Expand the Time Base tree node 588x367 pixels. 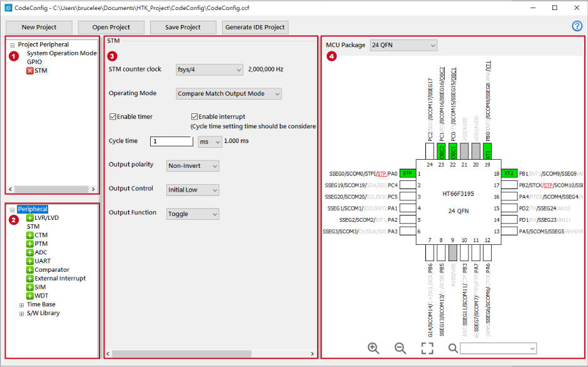(x=22, y=305)
